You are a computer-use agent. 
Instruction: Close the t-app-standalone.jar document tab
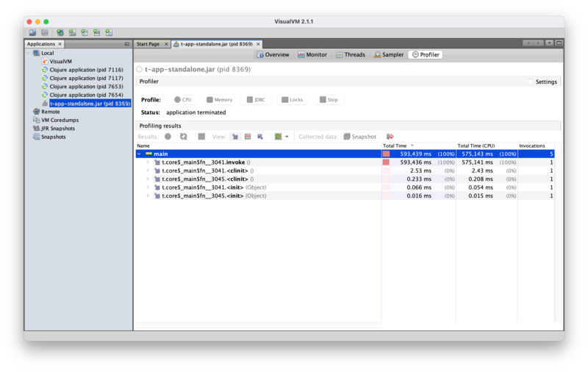[258, 44]
